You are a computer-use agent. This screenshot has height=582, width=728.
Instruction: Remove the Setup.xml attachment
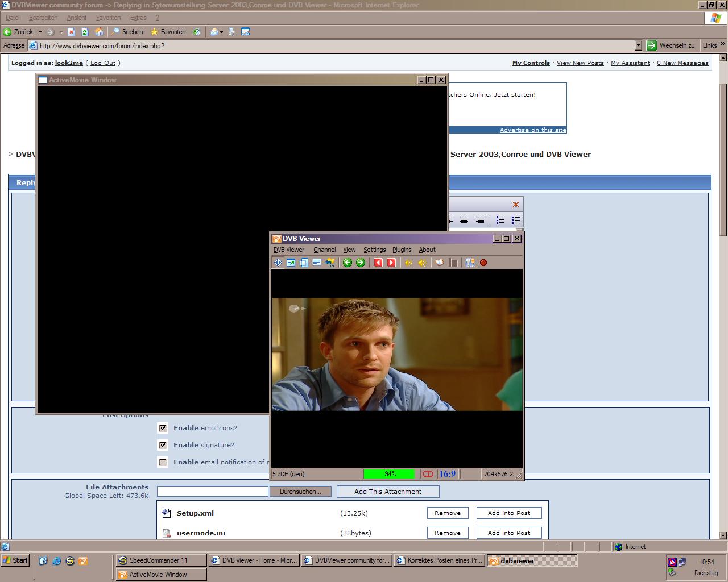pos(448,513)
